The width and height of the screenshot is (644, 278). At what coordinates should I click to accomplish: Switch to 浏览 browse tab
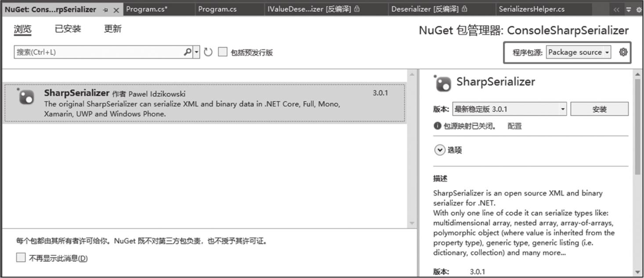pyautogui.click(x=23, y=29)
